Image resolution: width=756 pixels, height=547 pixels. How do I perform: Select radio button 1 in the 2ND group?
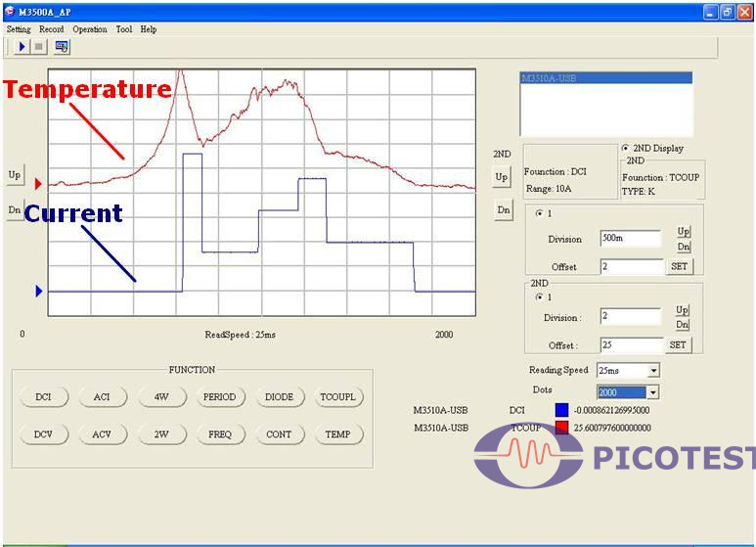pyautogui.click(x=539, y=297)
